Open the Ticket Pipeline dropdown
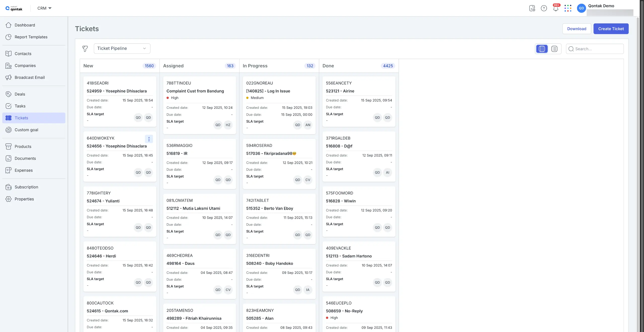 (x=122, y=48)
